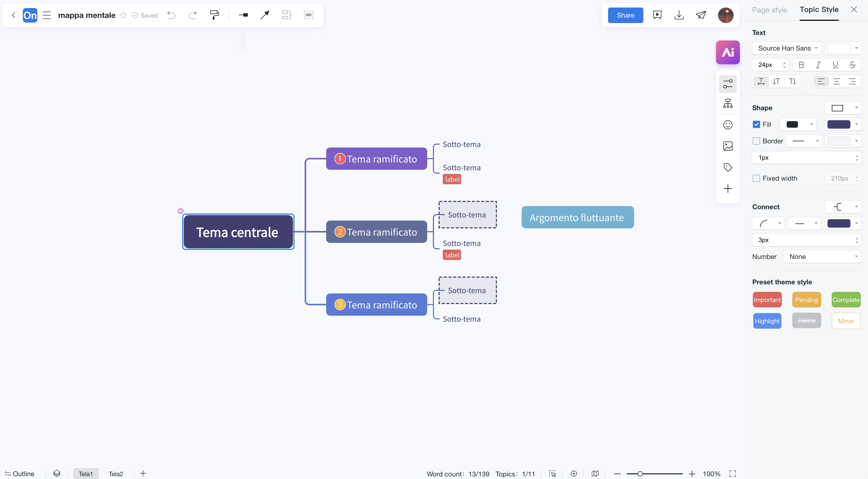The height and width of the screenshot is (479, 868).
Task: Uncheck the Fill checkbox
Action: (756, 125)
